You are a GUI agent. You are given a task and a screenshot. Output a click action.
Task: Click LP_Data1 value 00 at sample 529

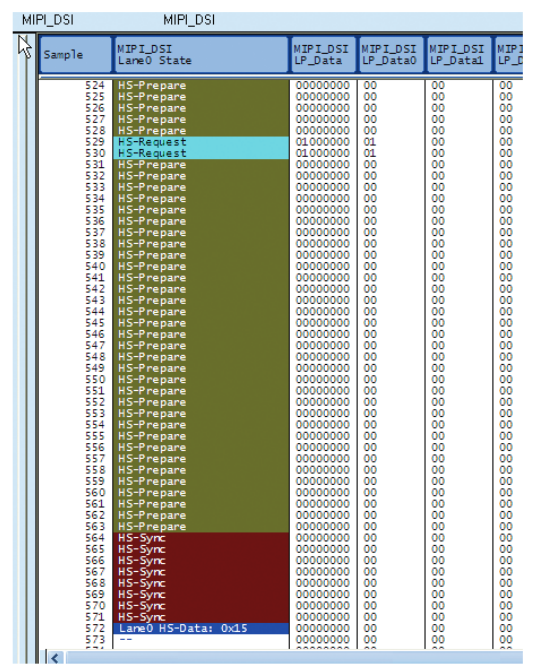click(438, 142)
